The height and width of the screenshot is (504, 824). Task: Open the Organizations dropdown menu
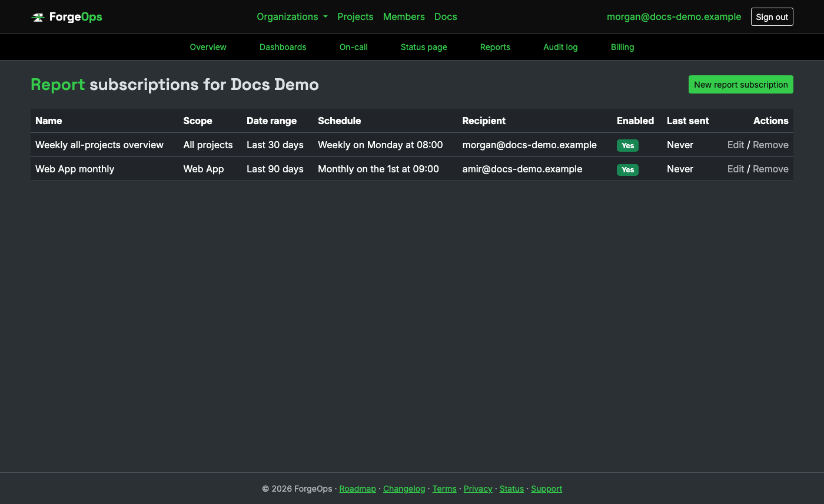pyautogui.click(x=292, y=16)
